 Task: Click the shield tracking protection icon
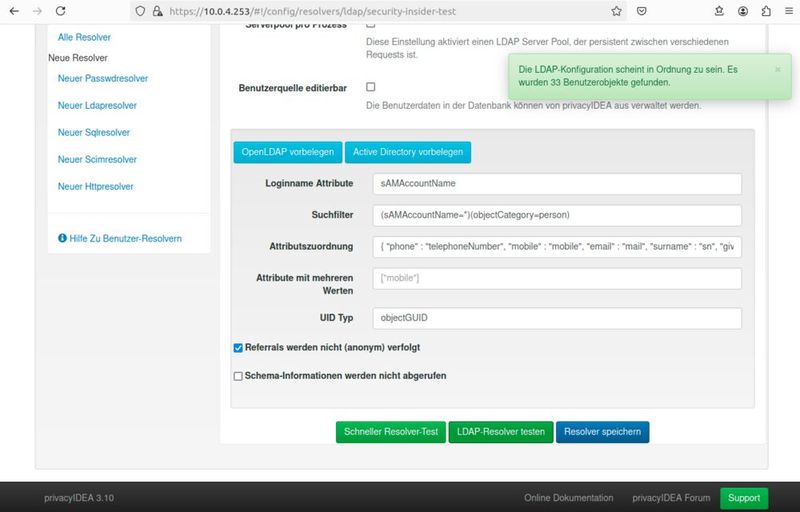140,11
